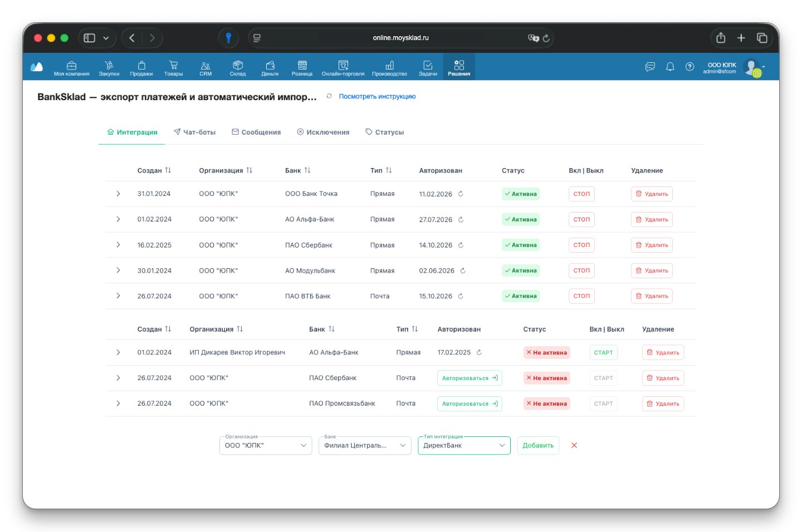
Task: Go to Товары in the top bar
Action: 173,68
